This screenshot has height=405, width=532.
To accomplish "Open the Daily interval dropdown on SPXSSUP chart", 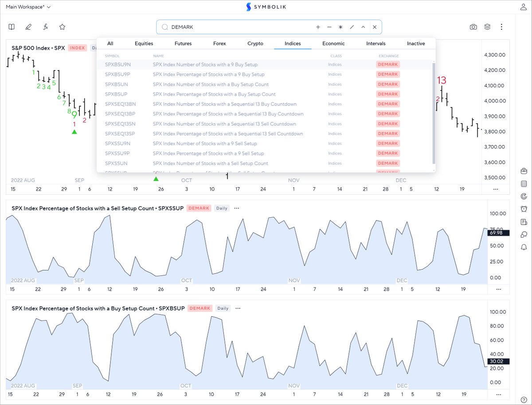I will [222, 208].
